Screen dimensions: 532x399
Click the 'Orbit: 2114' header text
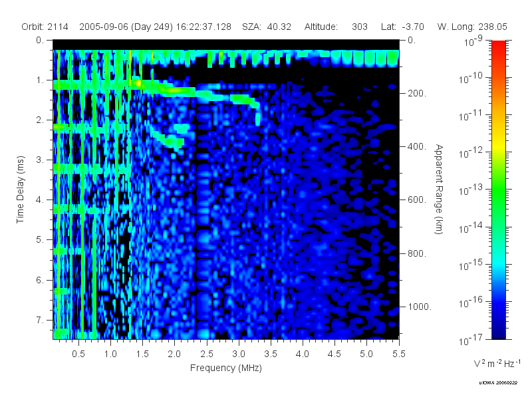[x=45, y=27]
